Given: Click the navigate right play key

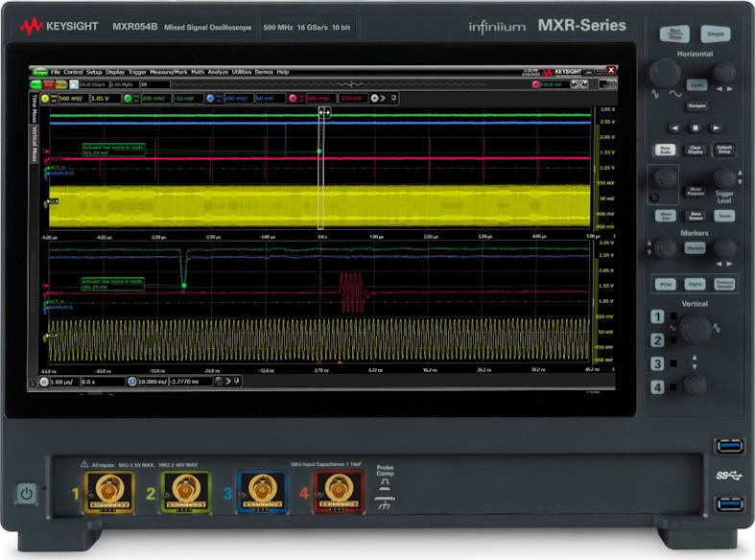Looking at the screenshot, I should click(716, 128).
